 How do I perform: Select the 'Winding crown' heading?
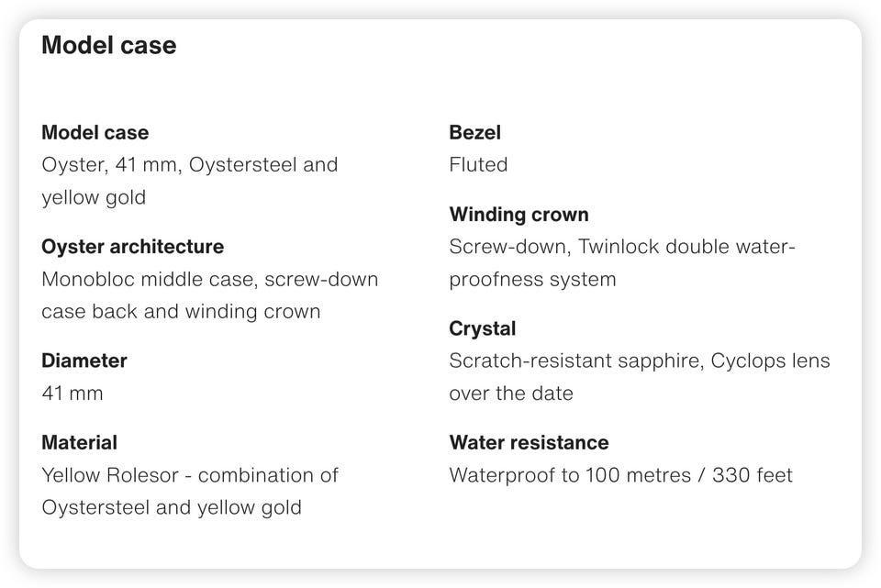(519, 215)
